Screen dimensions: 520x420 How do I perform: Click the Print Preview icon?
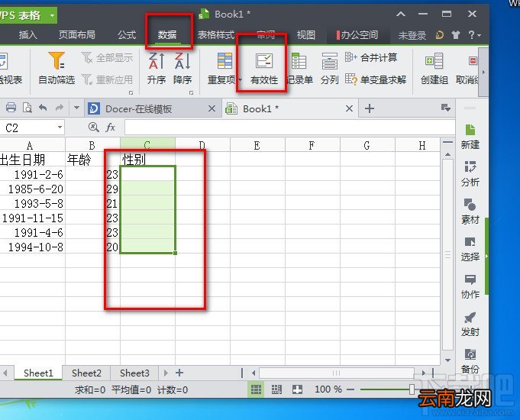coord(27,108)
